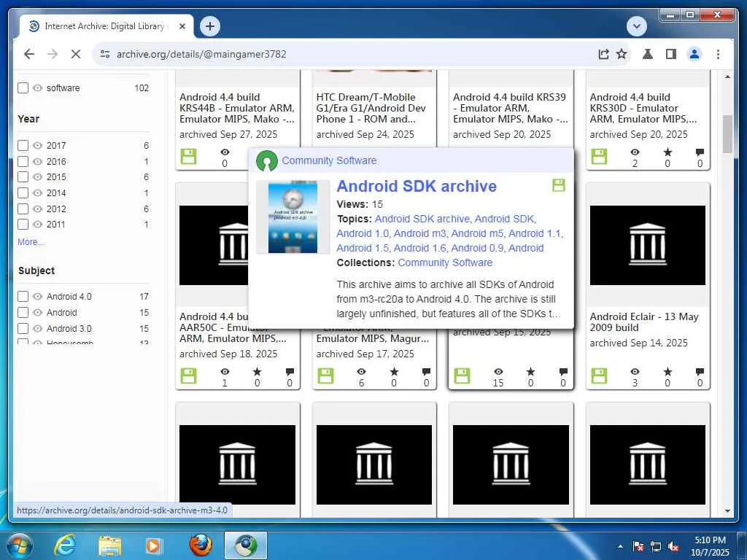The width and height of the screenshot is (747, 560).
Task: Open a new browser tab
Action: tap(210, 26)
